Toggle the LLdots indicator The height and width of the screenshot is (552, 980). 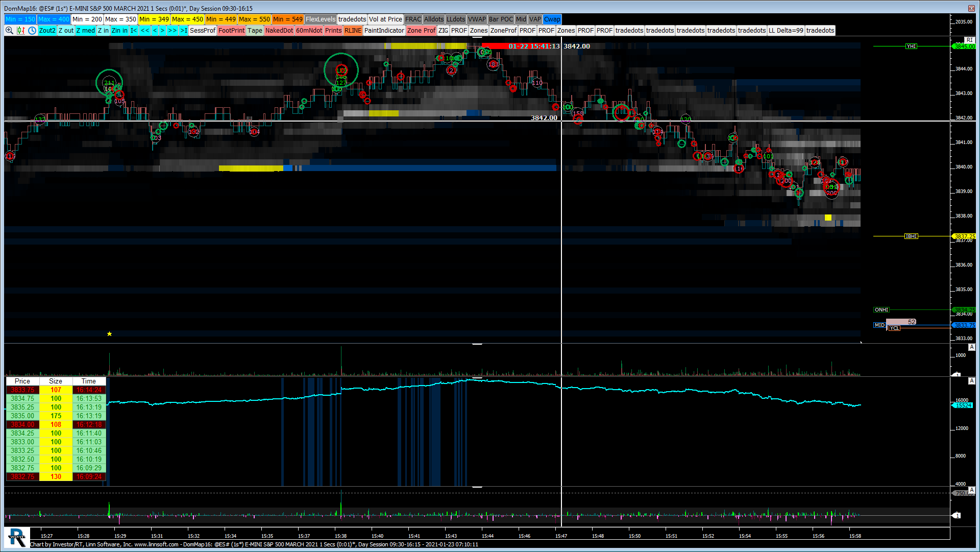[x=456, y=19]
